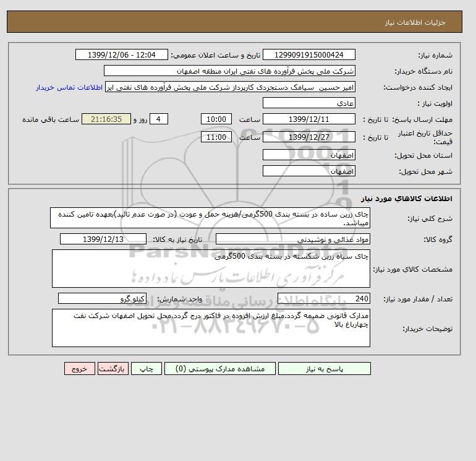
Task: Click the goods specification text area
Action: (x=211, y=269)
